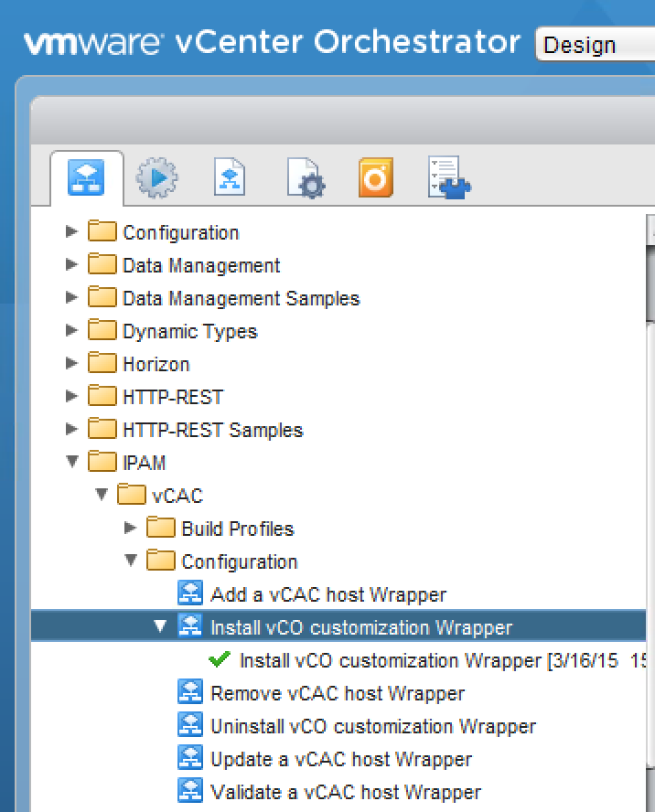Open the Scheduler tab with gear-play icon
The height and width of the screenshot is (812, 655).
point(157,177)
